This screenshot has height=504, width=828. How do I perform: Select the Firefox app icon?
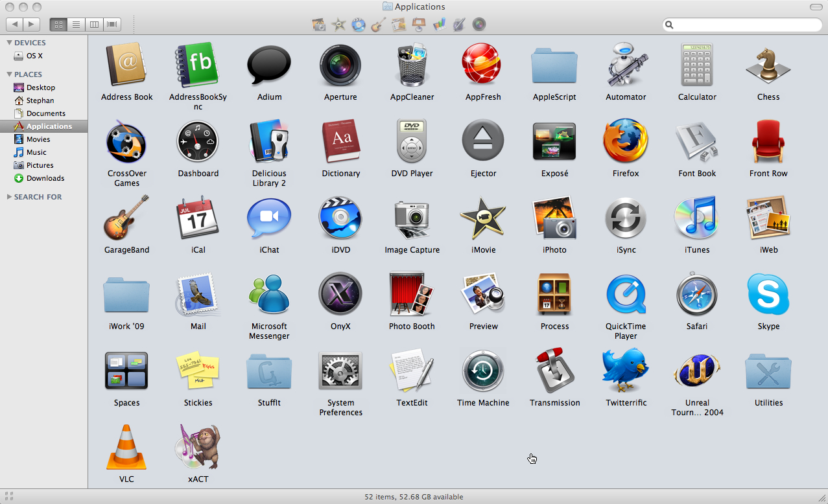tap(626, 141)
